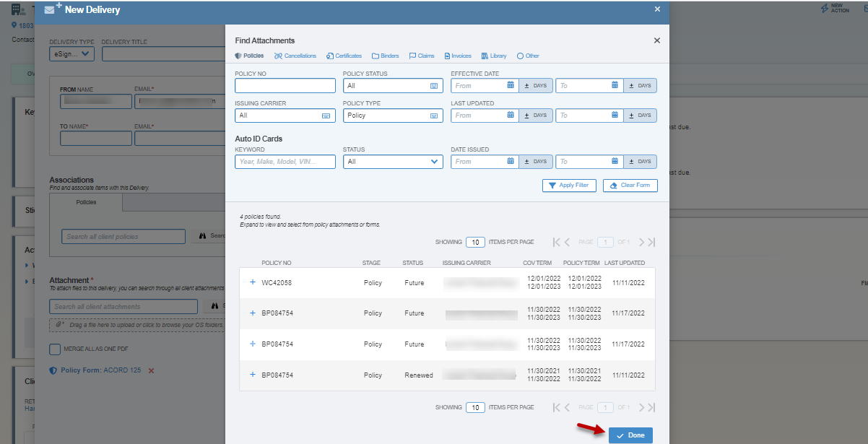Open Last Updated To calendar picker

pos(615,116)
